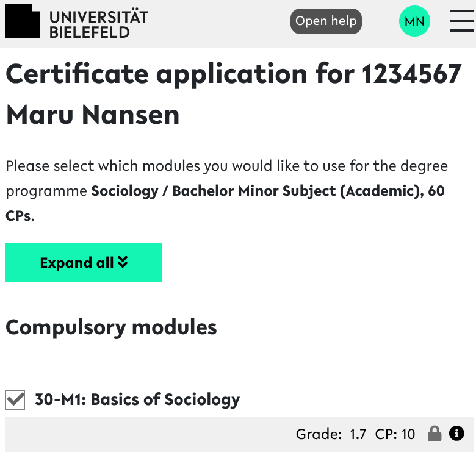Open the MN user avatar menu
The width and height of the screenshot is (476, 461).
[x=414, y=22]
